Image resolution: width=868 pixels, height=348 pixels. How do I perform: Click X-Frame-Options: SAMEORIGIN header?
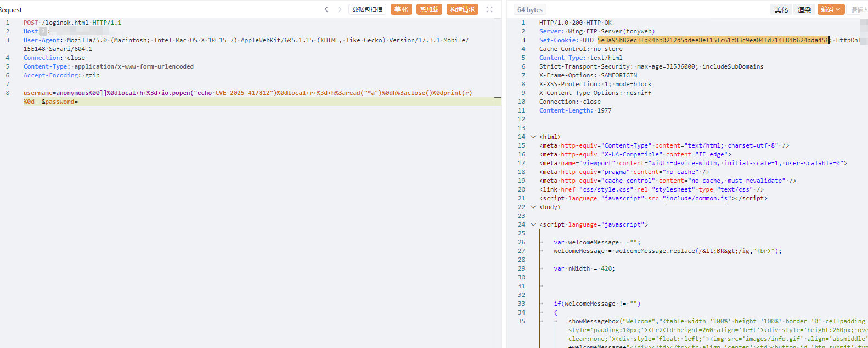point(588,75)
